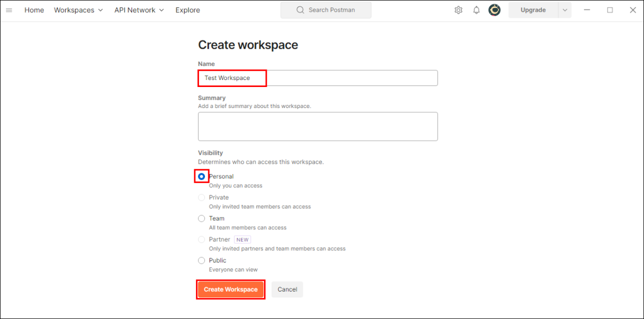Image resolution: width=644 pixels, height=319 pixels.
Task: Open the API Network dropdown menu
Action: tap(139, 10)
